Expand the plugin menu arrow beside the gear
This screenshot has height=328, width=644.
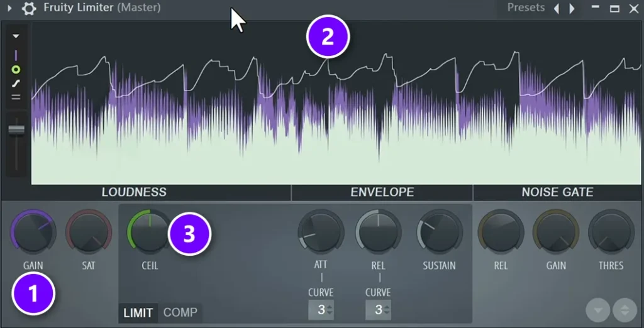(x=10, y=8)
